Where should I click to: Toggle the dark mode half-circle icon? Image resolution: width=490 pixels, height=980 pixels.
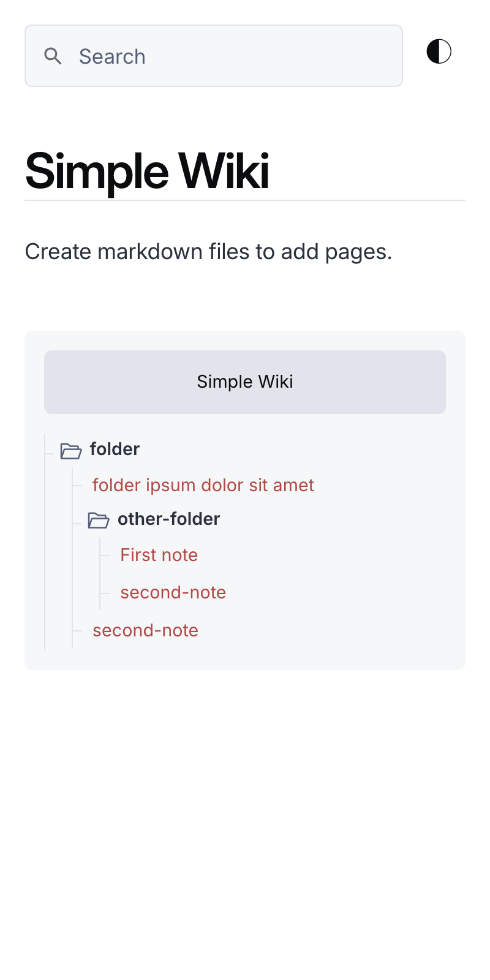(x=439, y=51)
